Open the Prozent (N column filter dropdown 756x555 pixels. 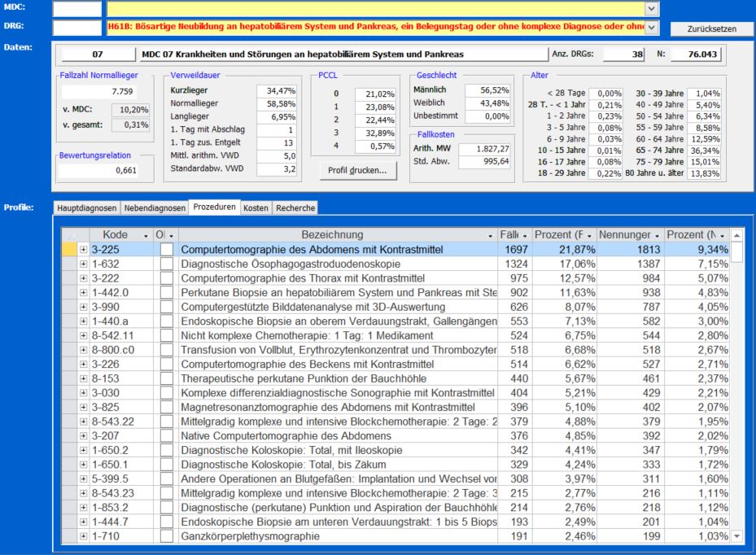pyautogui.click(x=723, y=235)
